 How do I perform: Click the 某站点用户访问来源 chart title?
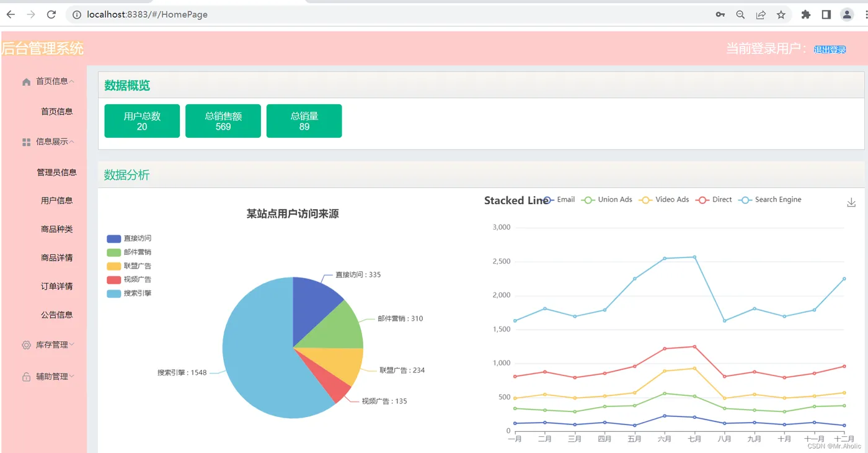293,214
